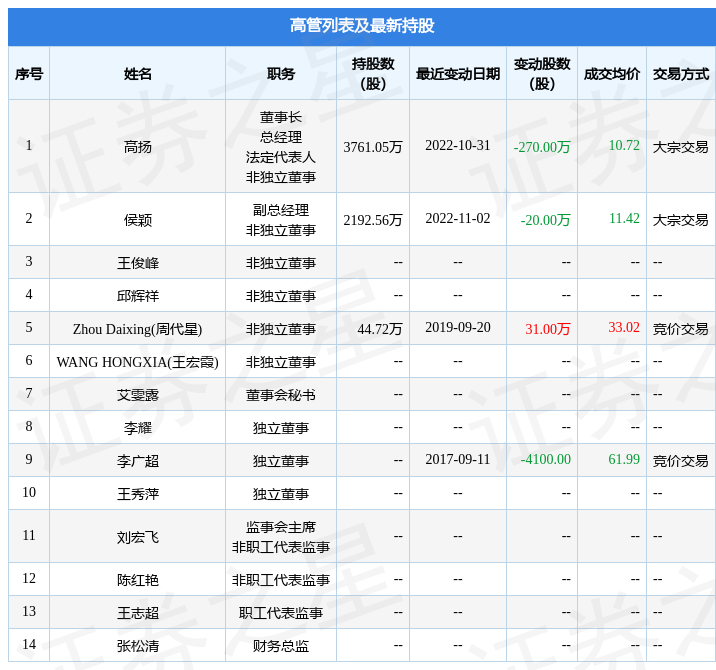
Task: Click the position 董事会秘书
Action: pos(281,395)
